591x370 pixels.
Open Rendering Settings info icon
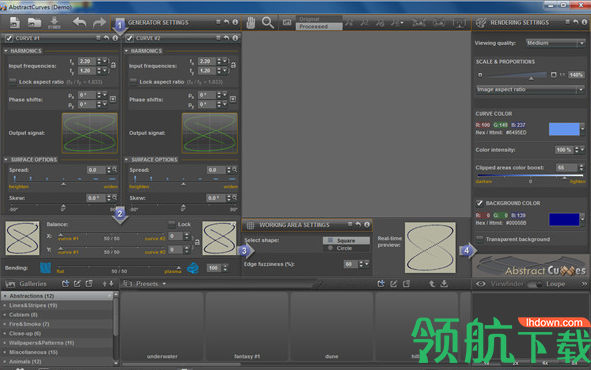click(x=584, y=22)
